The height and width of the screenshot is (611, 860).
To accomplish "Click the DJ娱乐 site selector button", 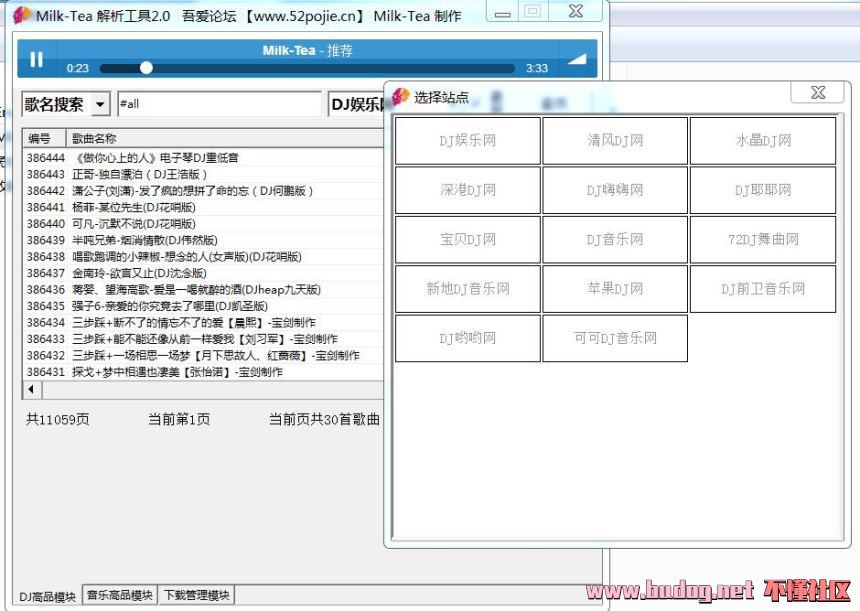I will click(355, 104).
